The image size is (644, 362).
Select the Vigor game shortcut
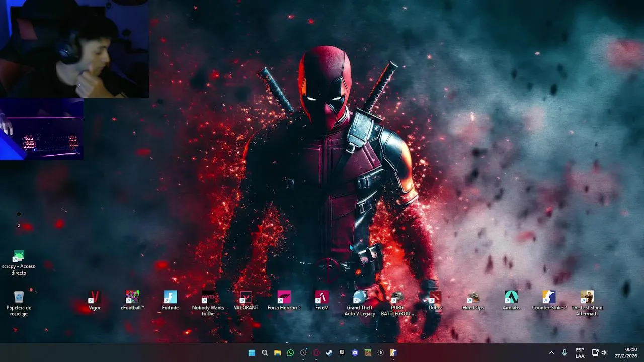(95, 300)
